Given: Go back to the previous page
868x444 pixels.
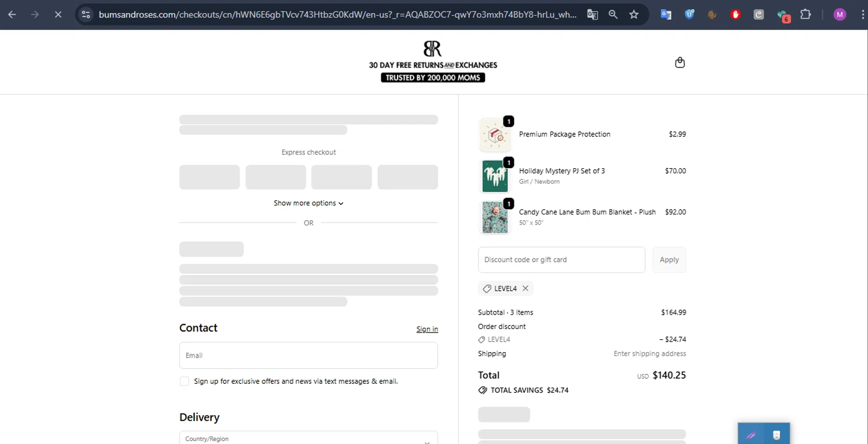Looking at the screenshot, I should click(x=12, y=14).
